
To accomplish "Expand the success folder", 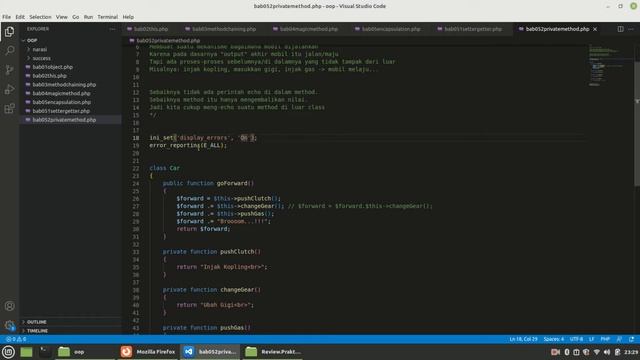I will [41, 58].
